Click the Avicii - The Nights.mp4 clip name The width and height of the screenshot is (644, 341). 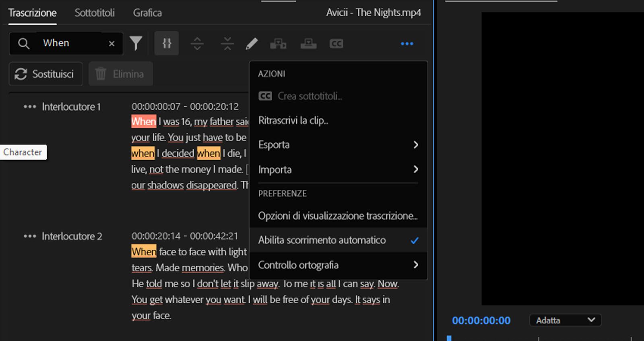(x=374, y=13)
